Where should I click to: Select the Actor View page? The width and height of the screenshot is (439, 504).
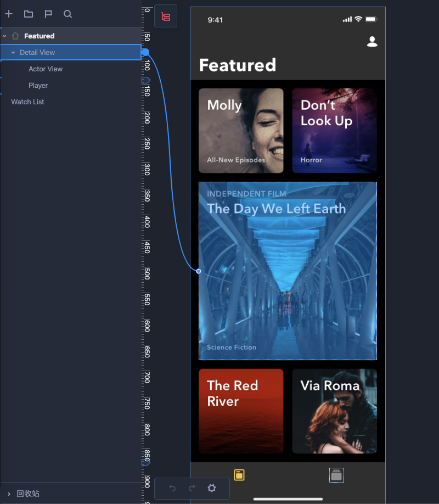pyautogui.click(x=46, y=69)
